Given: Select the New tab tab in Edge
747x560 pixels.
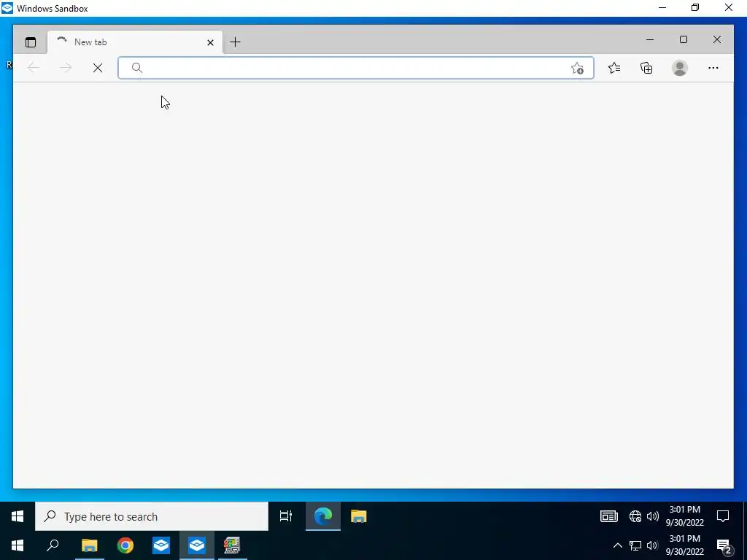Looking at the screenshot, I should [135, 42].
